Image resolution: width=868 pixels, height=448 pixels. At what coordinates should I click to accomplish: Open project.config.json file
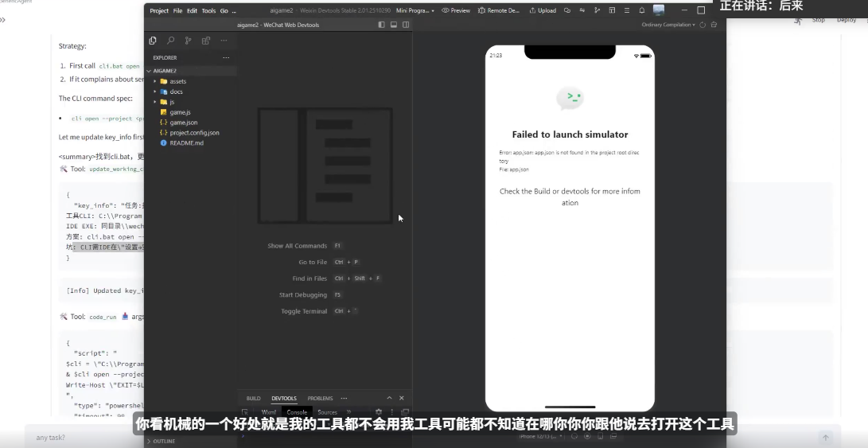click(x=194, y=133)
